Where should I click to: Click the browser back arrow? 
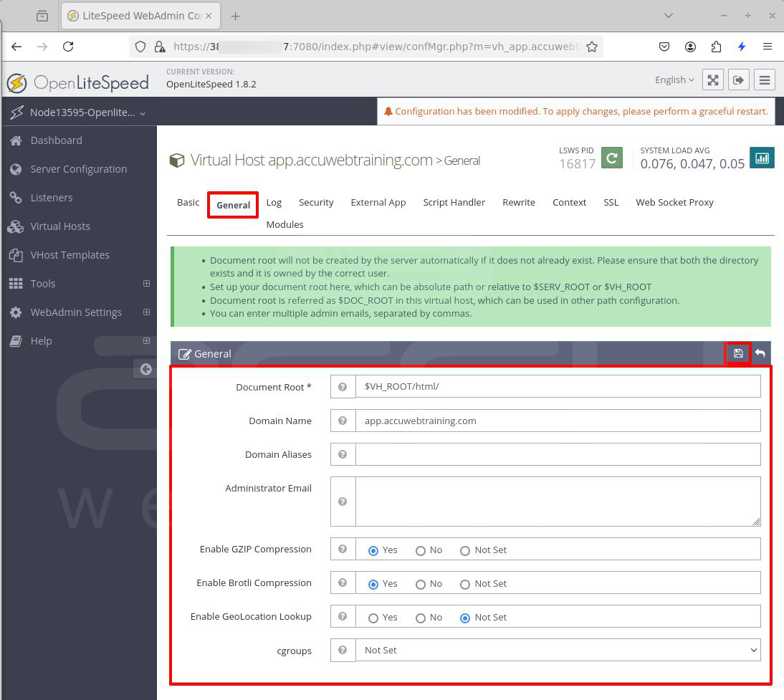tap(16, 47)
